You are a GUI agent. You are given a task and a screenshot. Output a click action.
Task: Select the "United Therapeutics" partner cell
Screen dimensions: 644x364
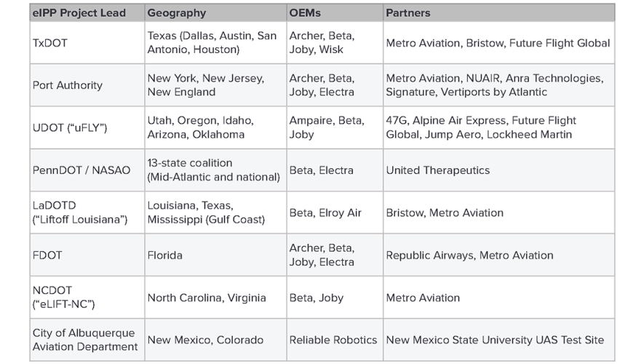point(438,170)
